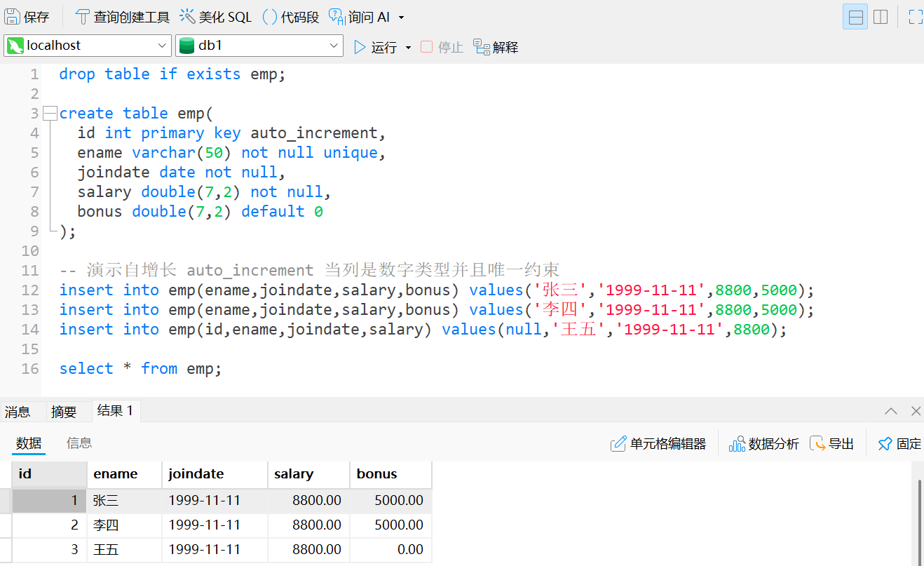Switch to the Messages (消息) tab
Viewport: 924px width, 566px height.
[x=18, y=412]
